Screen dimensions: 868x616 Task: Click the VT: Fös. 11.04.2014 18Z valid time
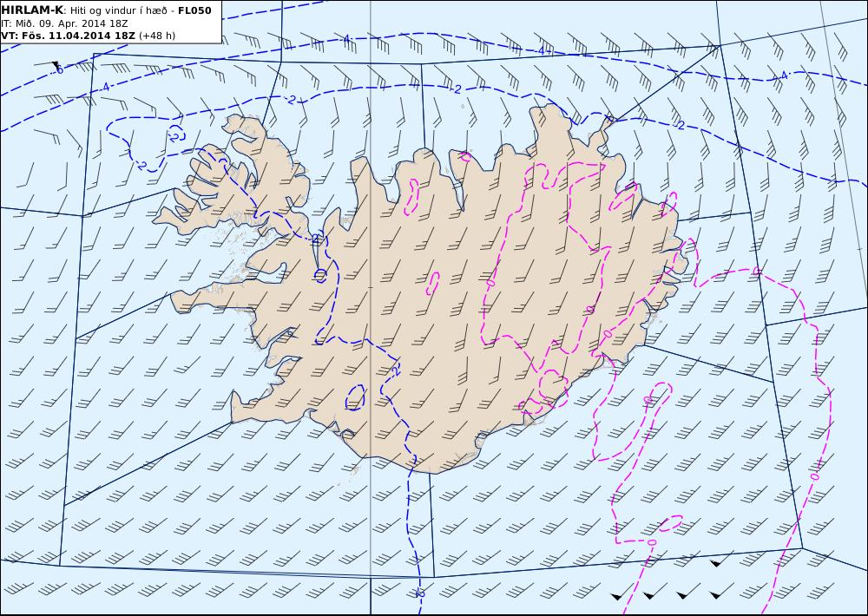pos(68,36)
